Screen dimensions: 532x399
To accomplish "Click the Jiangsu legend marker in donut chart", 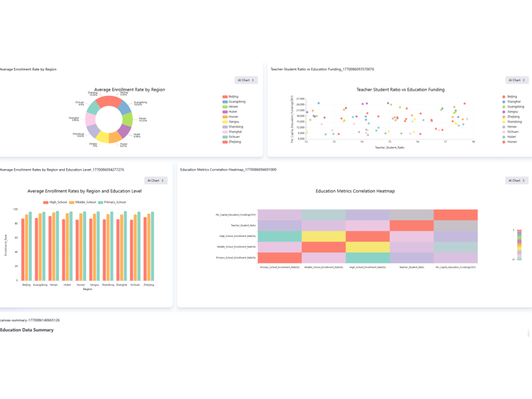I will pos(225,122).
